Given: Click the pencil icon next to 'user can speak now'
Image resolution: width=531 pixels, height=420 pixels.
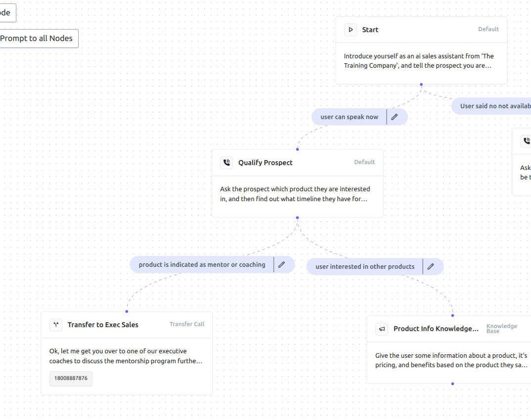Looking at the screenshot, I should (x=395, y=117).
